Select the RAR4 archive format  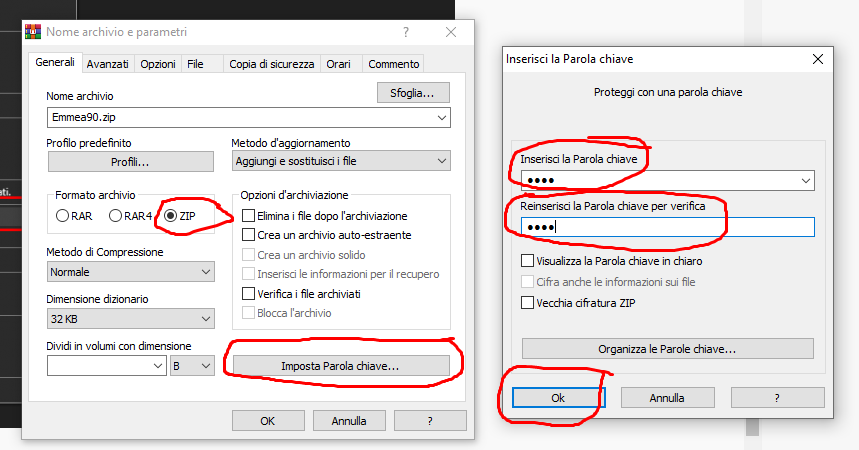point(115,216)
